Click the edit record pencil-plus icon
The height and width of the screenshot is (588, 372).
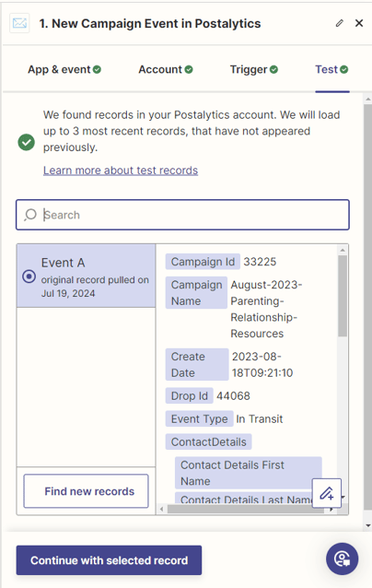click(327, 493)
